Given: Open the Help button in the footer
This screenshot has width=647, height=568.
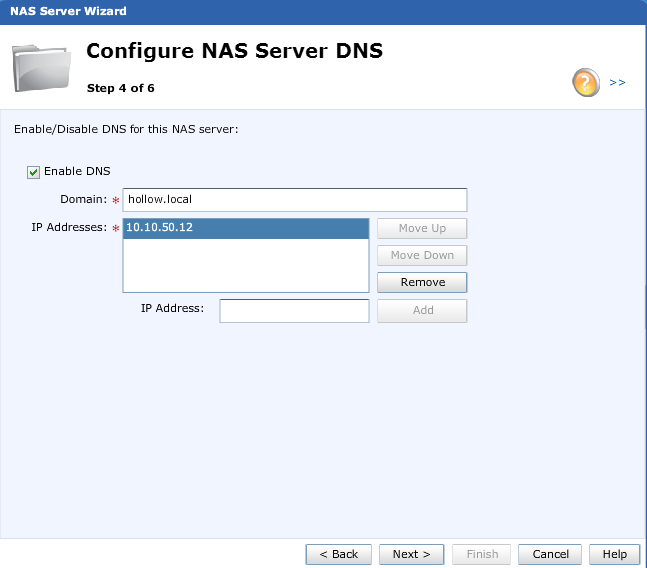Looking at the screenshot, I should [x=614, y=554].
